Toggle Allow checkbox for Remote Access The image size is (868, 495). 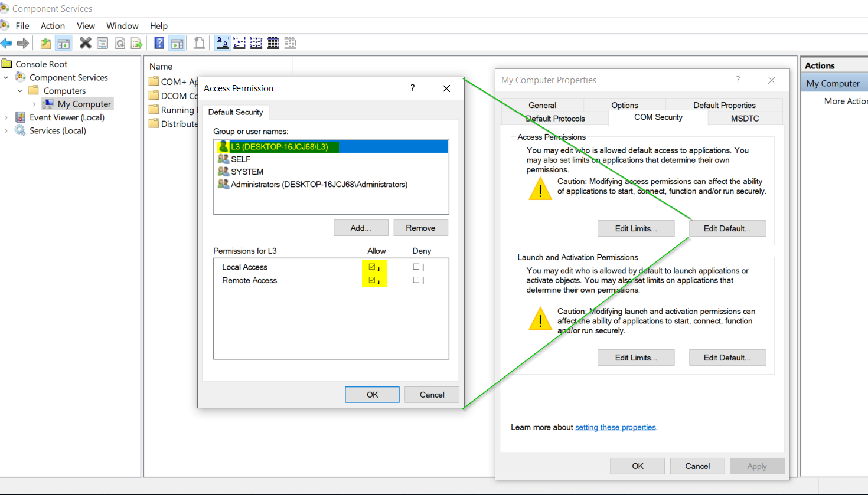click(372, 280)
